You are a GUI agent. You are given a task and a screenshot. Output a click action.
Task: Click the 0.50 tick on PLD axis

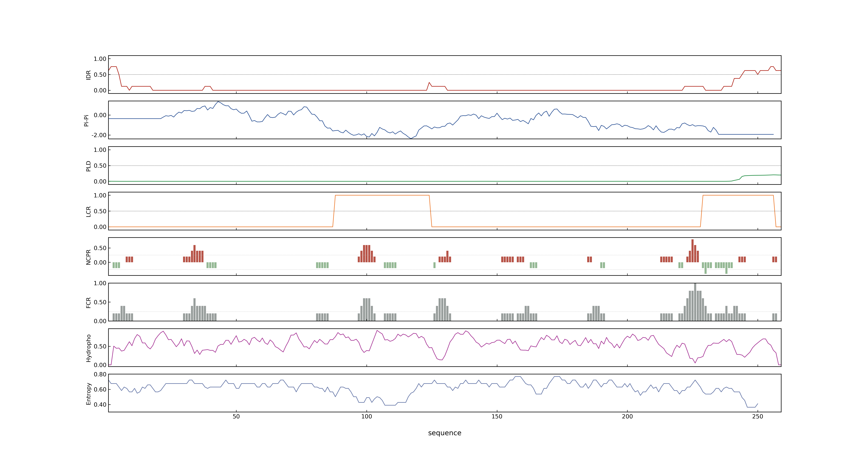point(100,165)
